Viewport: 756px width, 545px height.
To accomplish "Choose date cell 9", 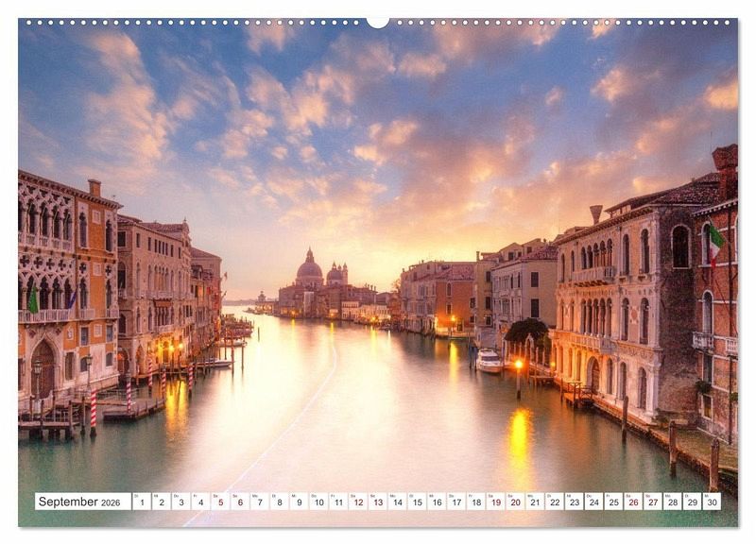I will point(299,502).
